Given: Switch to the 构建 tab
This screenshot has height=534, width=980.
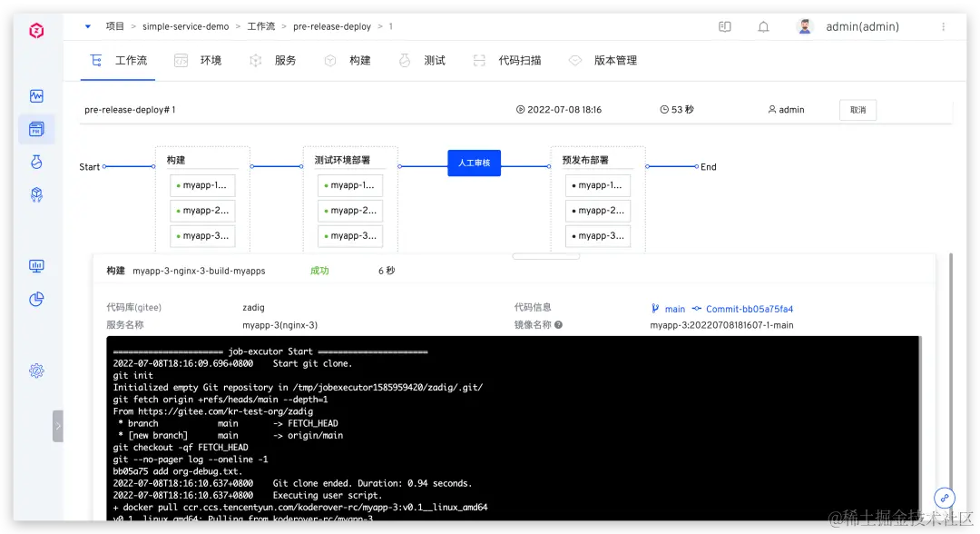Looking at the screenshot, I should point(348,61).
